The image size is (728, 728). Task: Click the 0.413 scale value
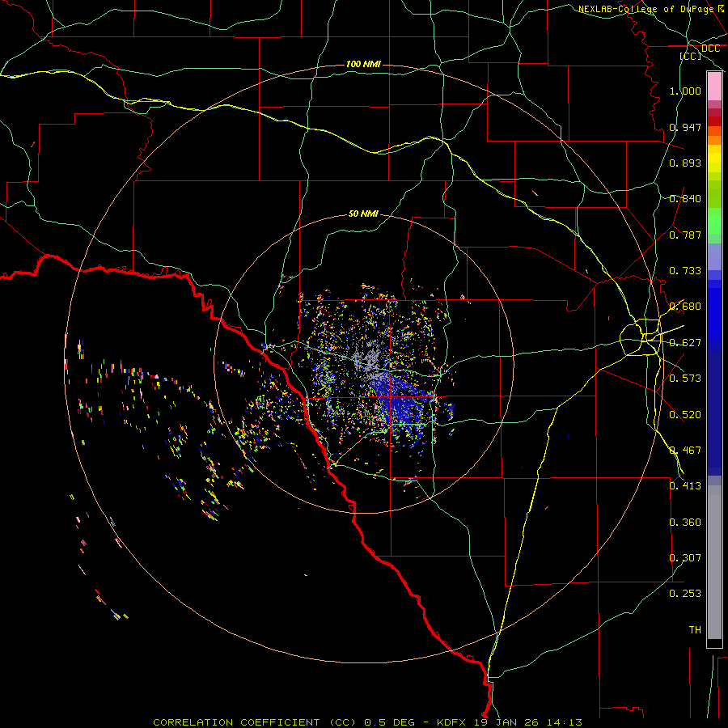coord(685,486)
